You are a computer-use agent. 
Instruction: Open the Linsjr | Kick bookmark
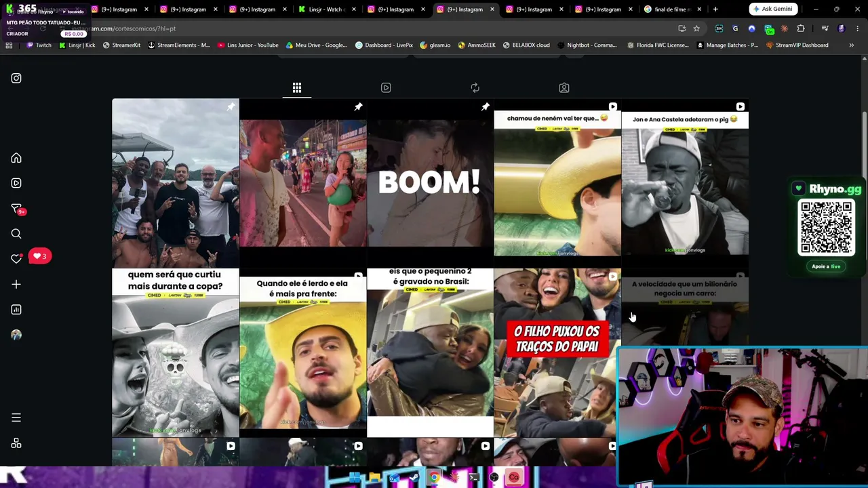[77, 45]
